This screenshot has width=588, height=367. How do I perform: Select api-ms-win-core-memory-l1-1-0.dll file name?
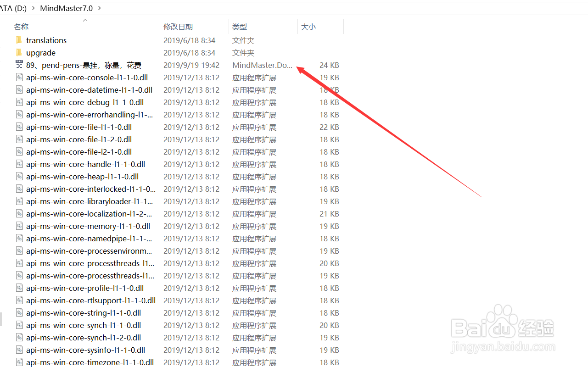88,226
